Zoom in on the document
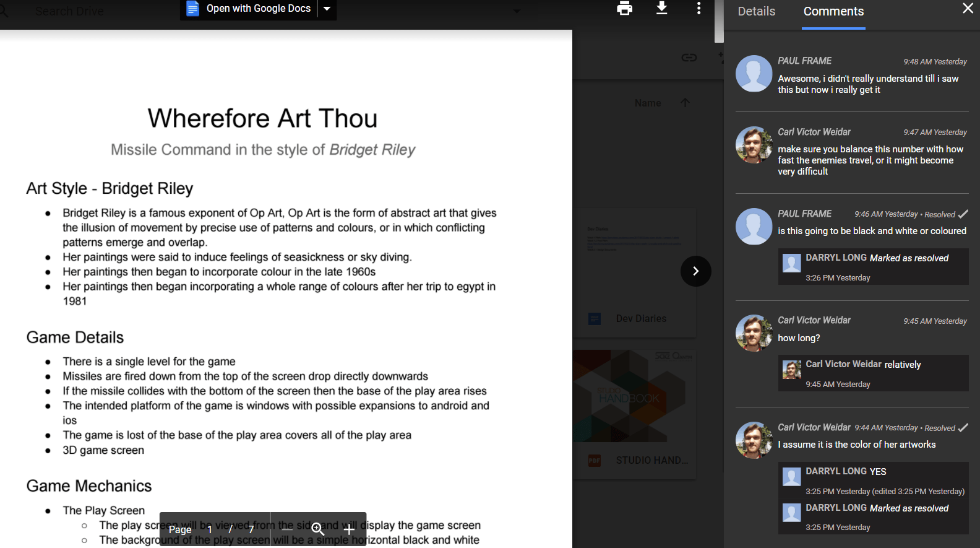Image resolution: width=980 pixels, height=548 pixels. click(x=349, y=529)
